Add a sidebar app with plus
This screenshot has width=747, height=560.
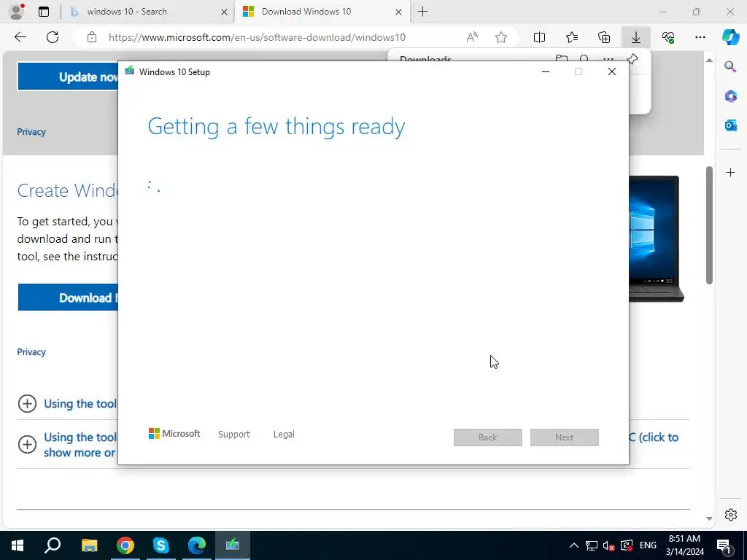pos(730,172)
